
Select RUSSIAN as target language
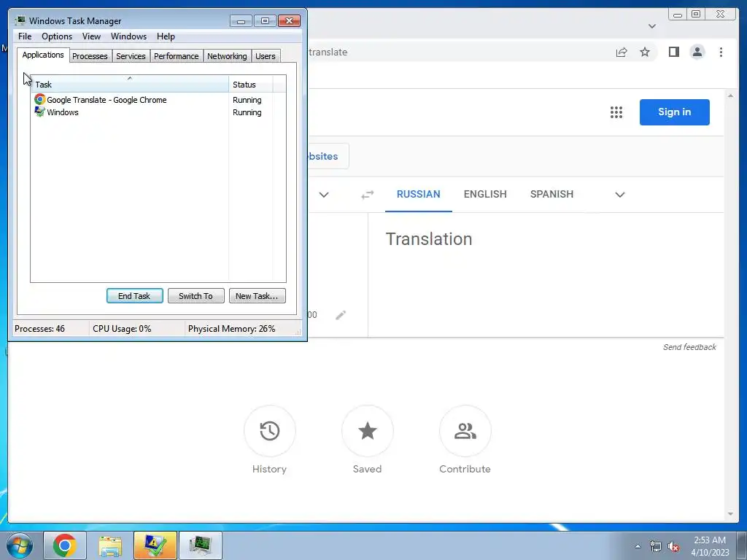418,194
